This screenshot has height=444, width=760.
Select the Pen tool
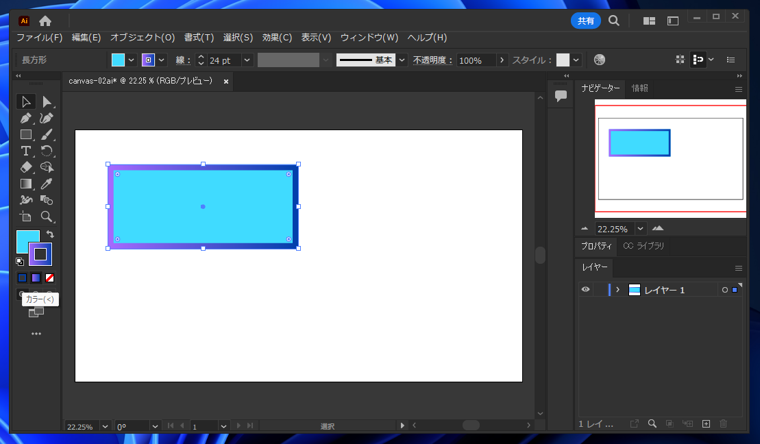[x=26, y=118]
